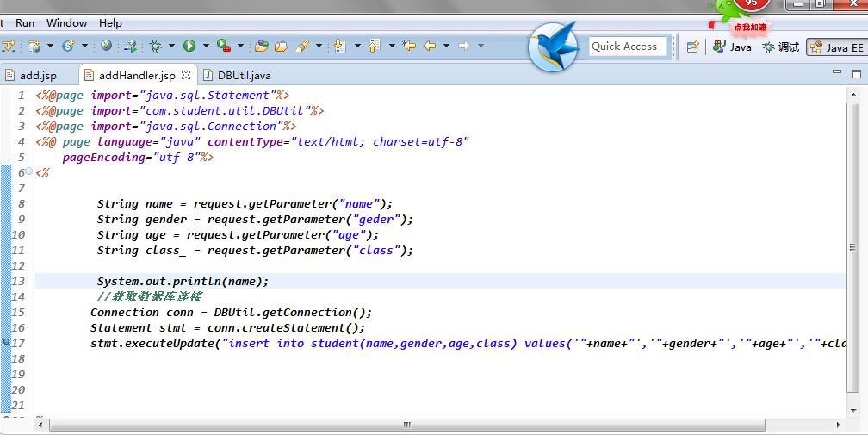Expand the web service icon dropdown arrow

[x=84, y=46]
